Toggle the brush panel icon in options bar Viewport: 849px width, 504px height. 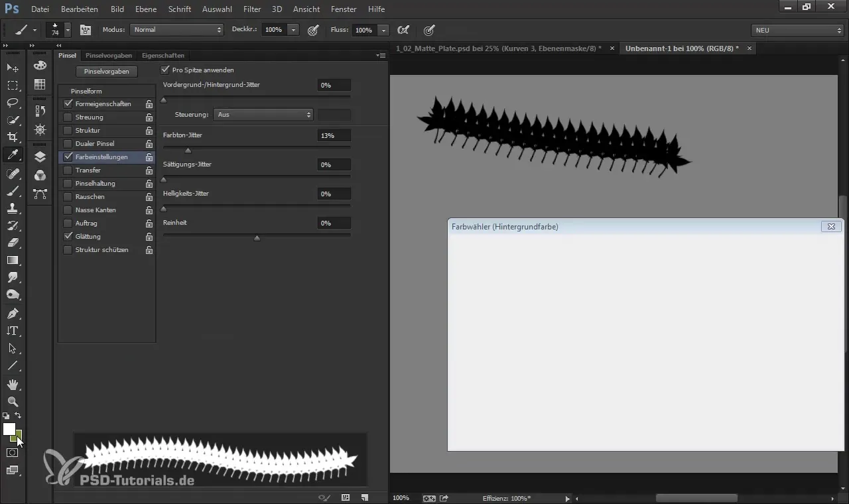(x=86, y=30)
